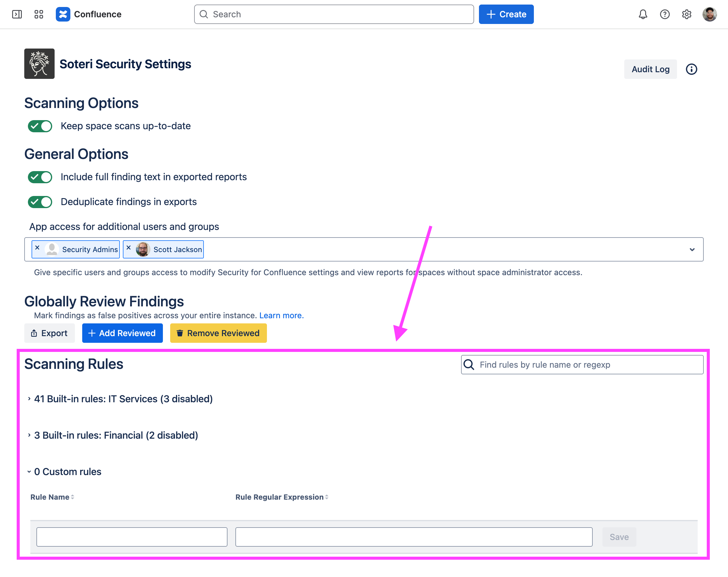Remove the Security Admins tag

tap(38, 248)
